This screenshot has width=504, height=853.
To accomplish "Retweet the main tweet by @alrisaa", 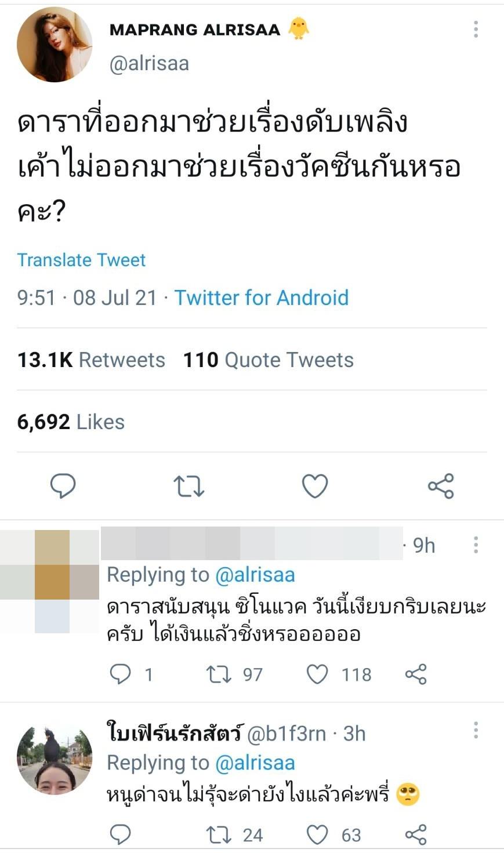I will [x=189, y=486].
